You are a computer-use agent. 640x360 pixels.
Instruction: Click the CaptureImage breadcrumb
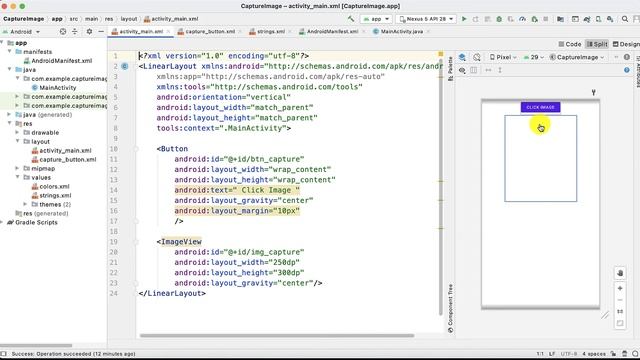coord(24,19)
